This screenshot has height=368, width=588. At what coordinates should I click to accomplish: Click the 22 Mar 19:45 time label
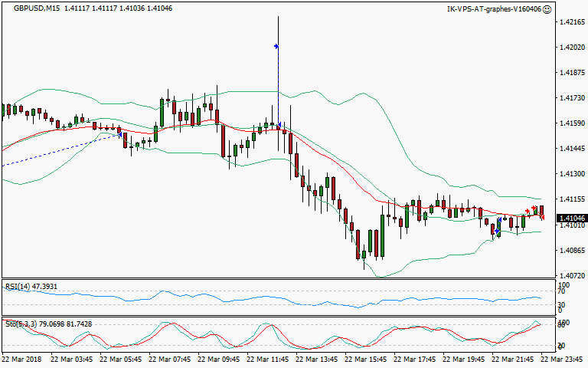point(464,359)
